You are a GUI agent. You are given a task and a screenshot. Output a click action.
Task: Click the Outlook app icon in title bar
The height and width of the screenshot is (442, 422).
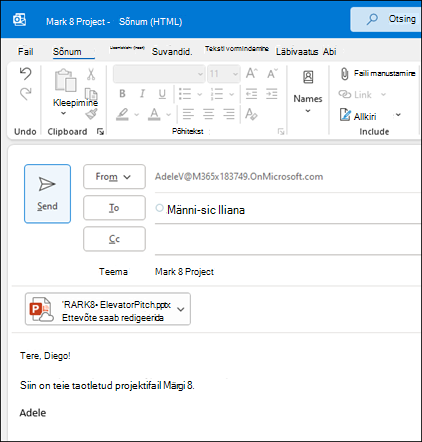[19, 20]
